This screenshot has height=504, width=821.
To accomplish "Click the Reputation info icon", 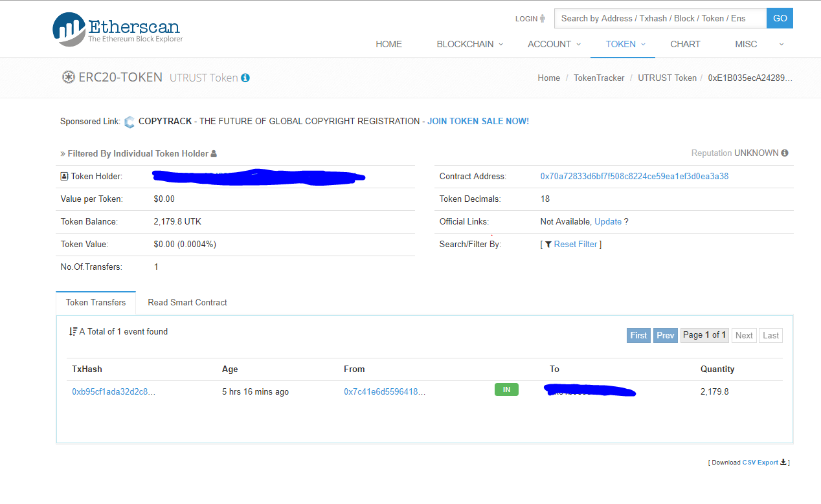I will pos(785,153).
